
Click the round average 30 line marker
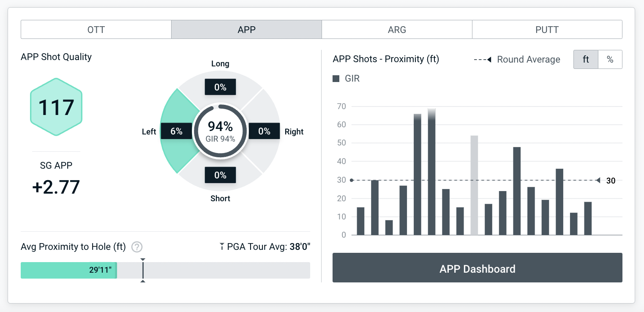tap(599, 181)
